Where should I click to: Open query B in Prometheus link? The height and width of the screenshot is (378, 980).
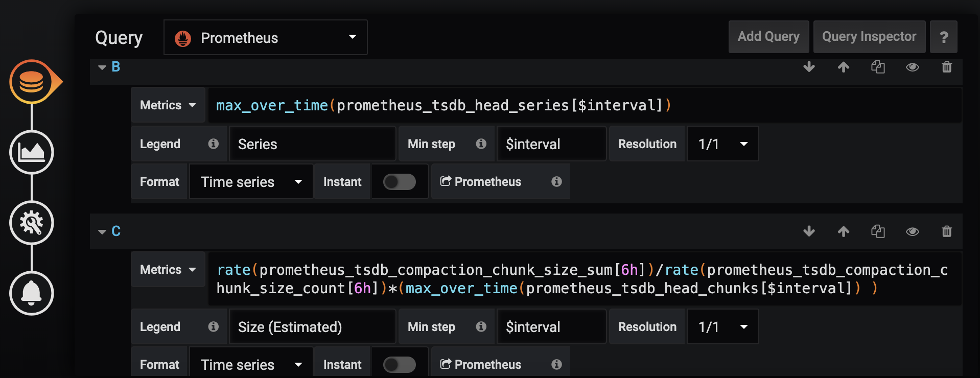tap(481, 182)
